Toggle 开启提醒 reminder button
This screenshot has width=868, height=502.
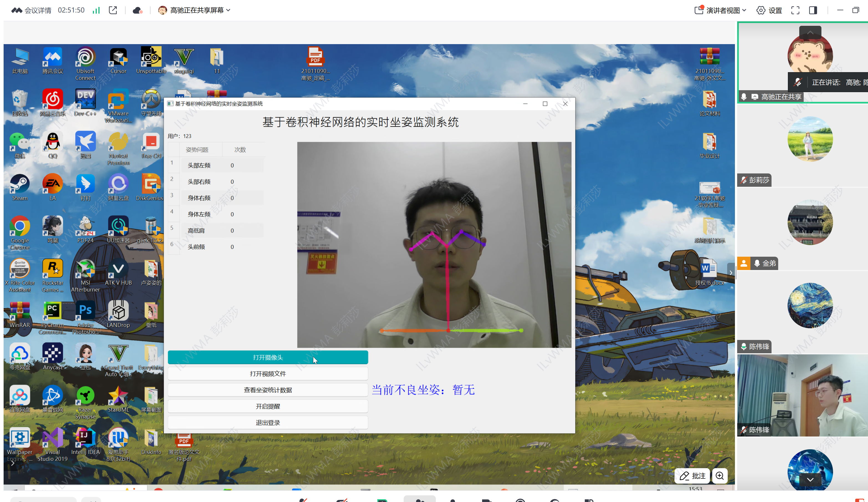[268, 406]
